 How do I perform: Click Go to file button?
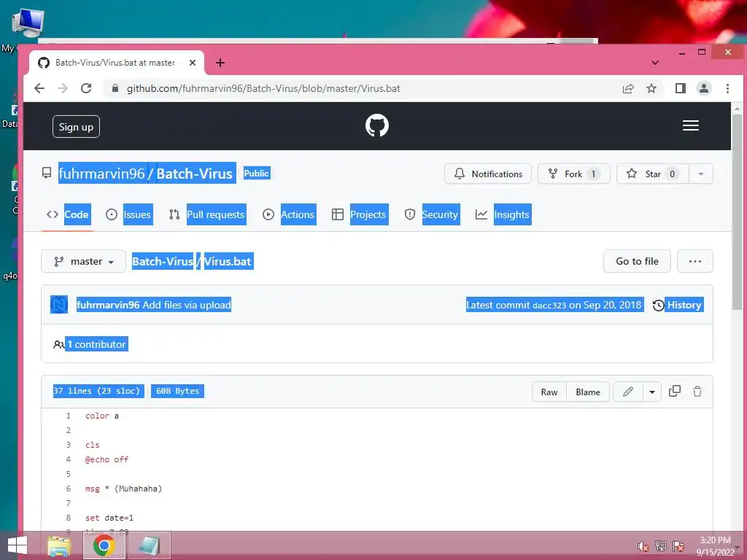(x=637, y=261)
